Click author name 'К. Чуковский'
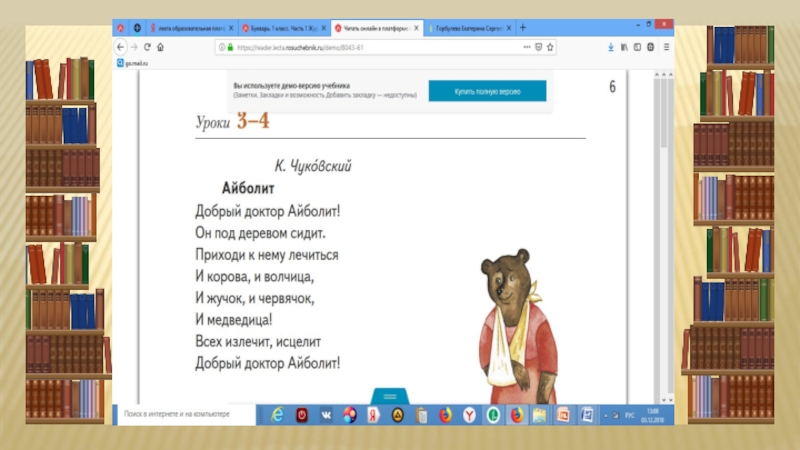Screen dimensions: 800x450 point(313,166)
